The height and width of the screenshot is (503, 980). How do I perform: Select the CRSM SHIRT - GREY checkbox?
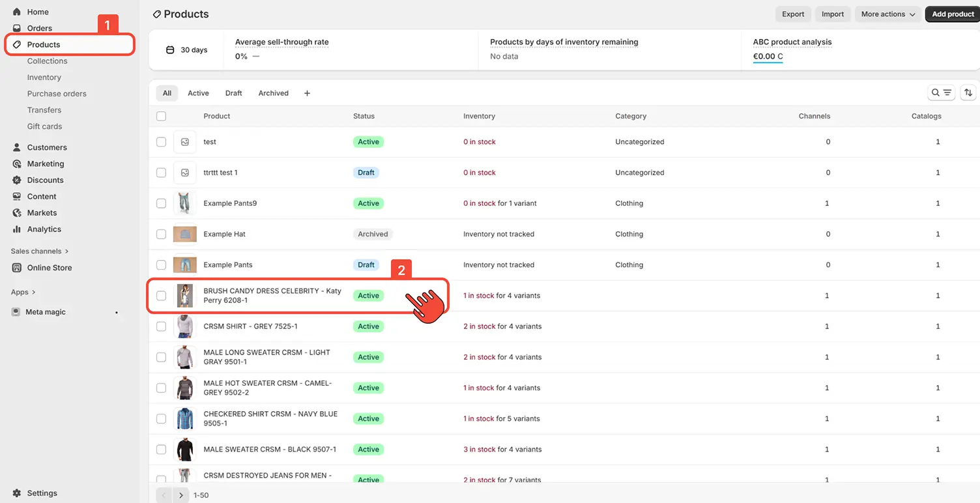tap(161, 326)
